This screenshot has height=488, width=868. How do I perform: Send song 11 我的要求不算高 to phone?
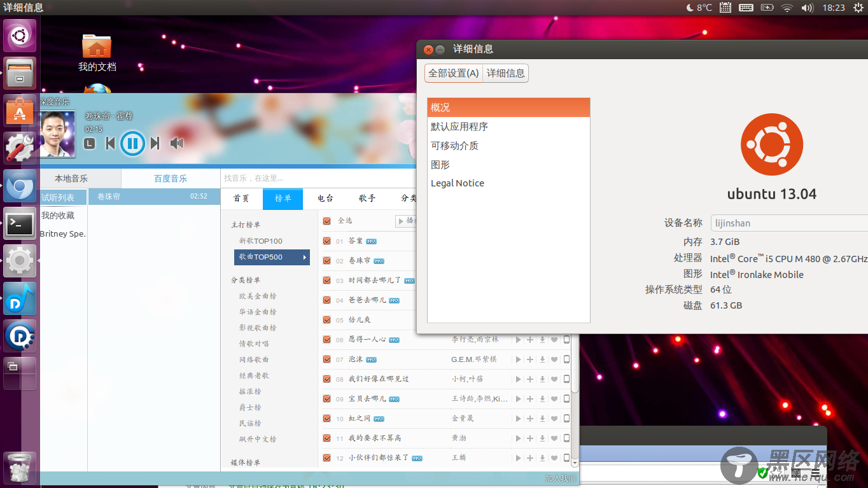566,438
